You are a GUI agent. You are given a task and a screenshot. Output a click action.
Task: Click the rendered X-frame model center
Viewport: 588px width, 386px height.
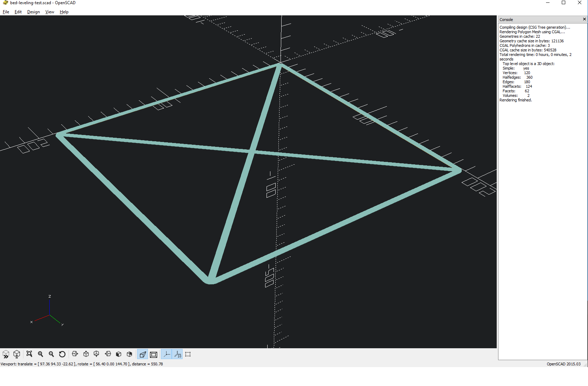pos(252,151)
